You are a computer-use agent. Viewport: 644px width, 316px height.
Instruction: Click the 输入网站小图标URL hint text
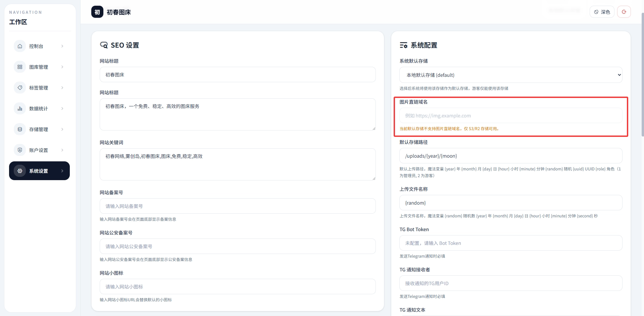pos(136,300)
